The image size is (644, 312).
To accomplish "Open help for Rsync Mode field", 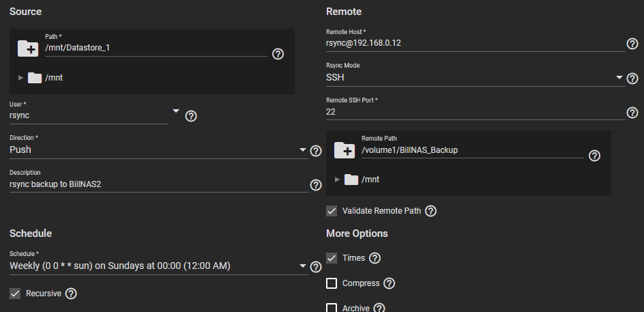I will pyautogui.click(x=632, y=78).
